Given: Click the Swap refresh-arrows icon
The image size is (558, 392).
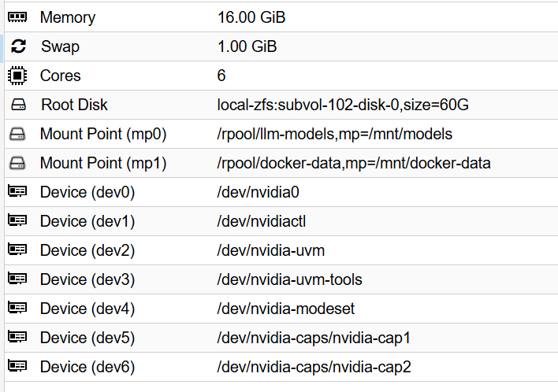Looking at the screenshot, I should click(17, 46).
